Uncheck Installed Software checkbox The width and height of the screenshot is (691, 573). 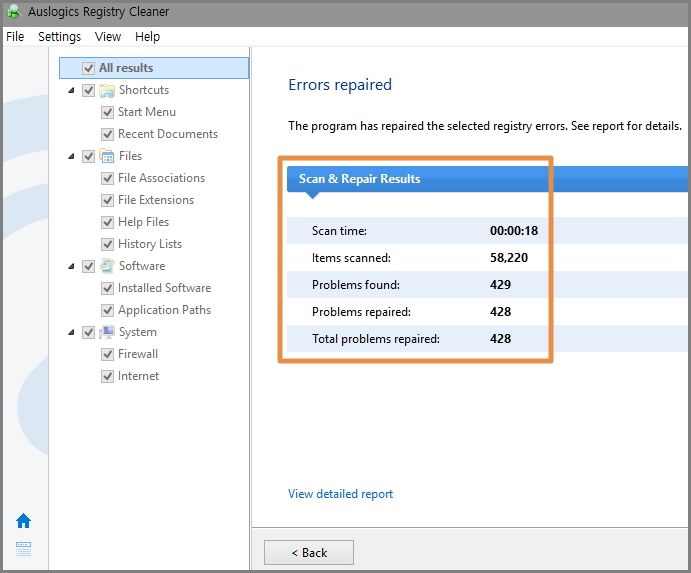click(x=107, y=288)
